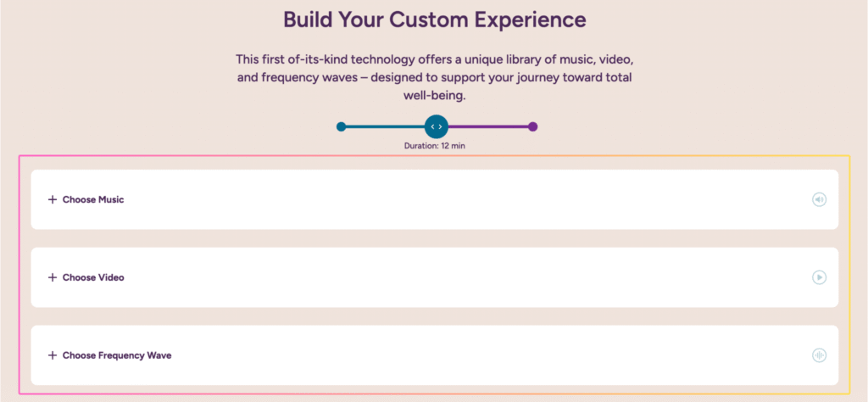Click the plus icon beside Choose Frequency Wave
This screenshot has height=402, width=868.
[53, 355]
